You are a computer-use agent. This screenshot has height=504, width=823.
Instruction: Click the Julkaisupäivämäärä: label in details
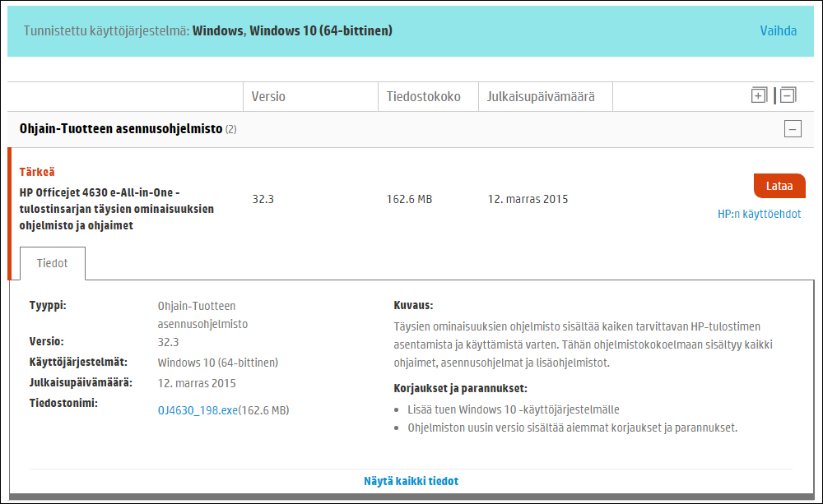tap(81, 383)
